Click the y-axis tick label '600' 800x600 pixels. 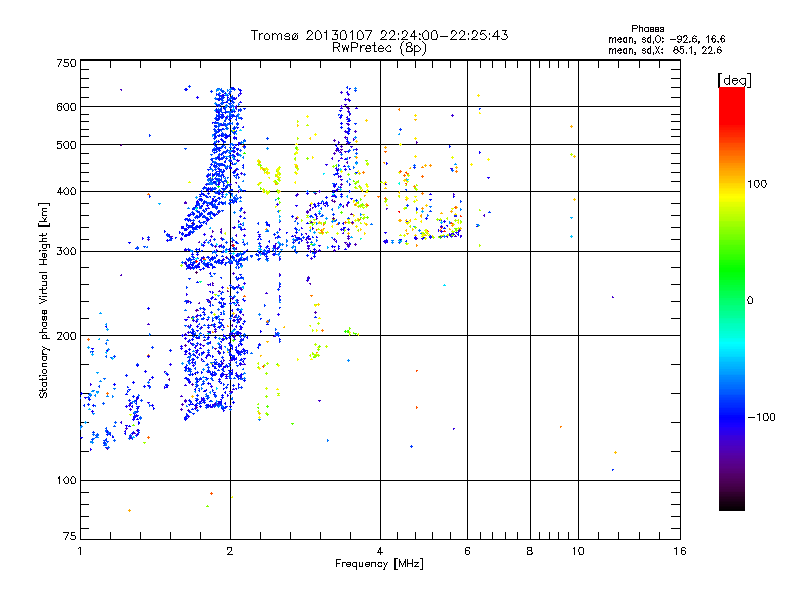pos(66,107)
